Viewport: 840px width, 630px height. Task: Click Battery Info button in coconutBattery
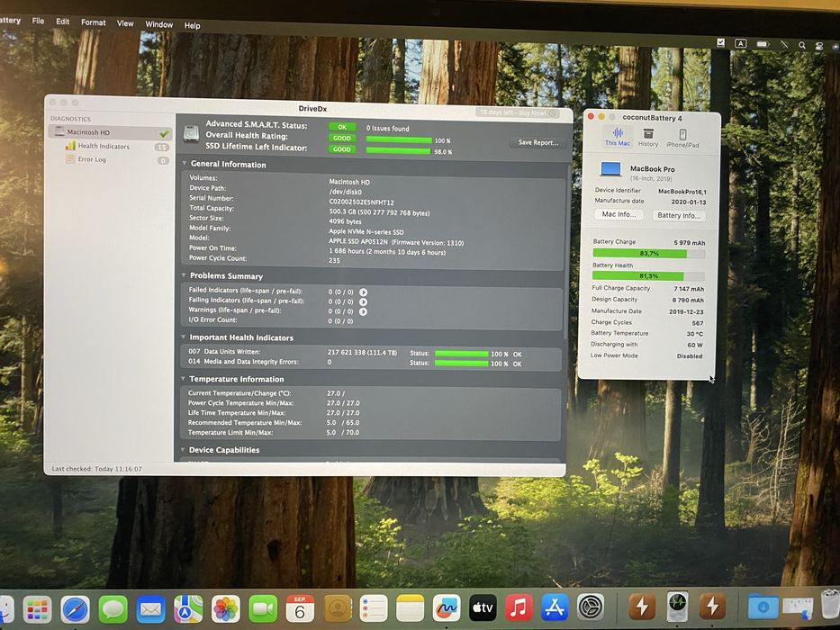click(679, 215)
